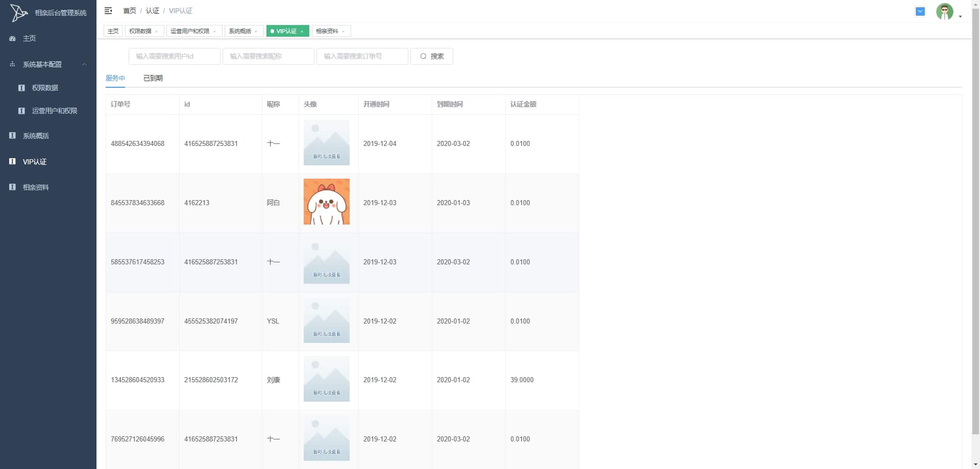This screenshot has height=469, width=980.
Task: Click the 首页 breadcrumb link
Action: tap(130, 11)
